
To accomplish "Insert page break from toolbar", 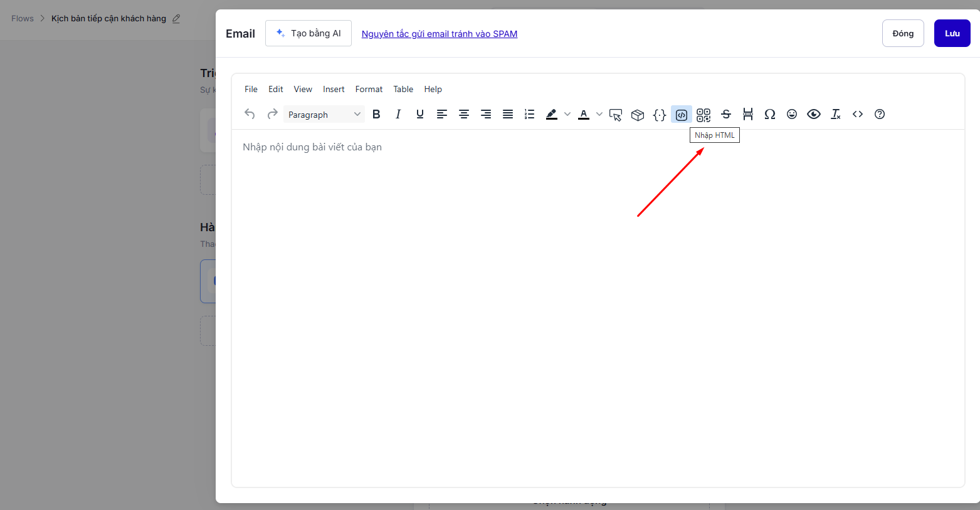I will [x=748, y=114].
